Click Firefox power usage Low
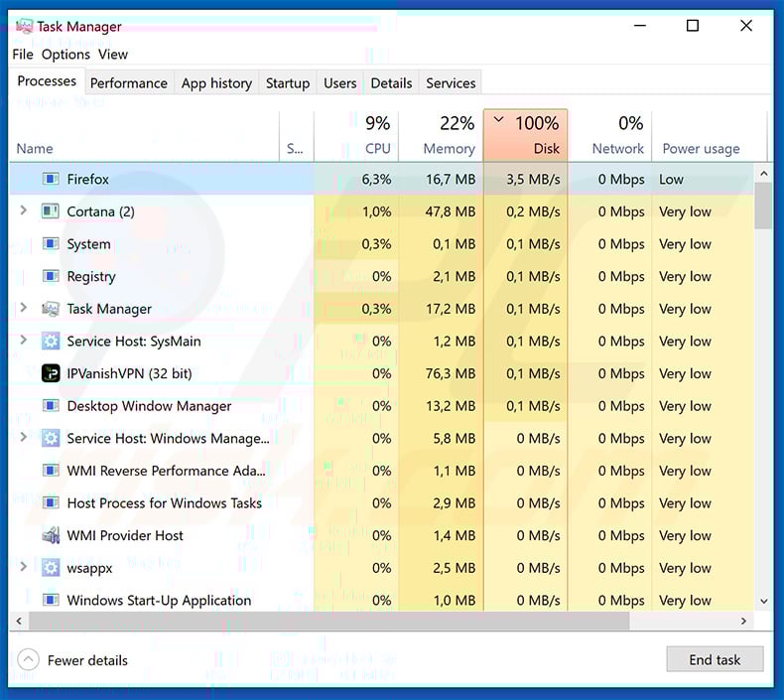Screen dimensions: 784x700 pyautogui.click(x=671, y=179)
